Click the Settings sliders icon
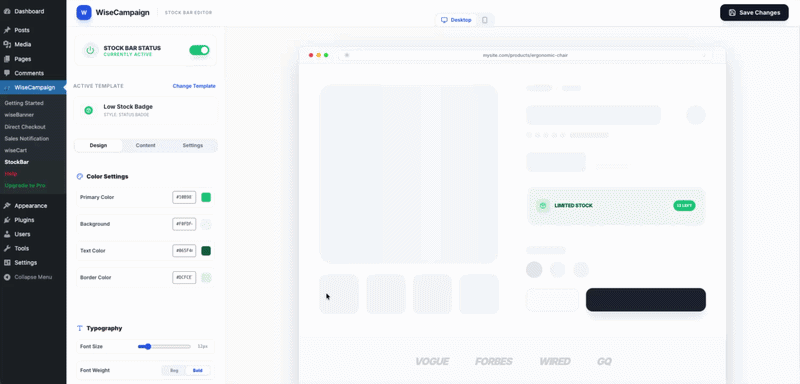Viewport: 800px width, 384px height. point(7,263)
